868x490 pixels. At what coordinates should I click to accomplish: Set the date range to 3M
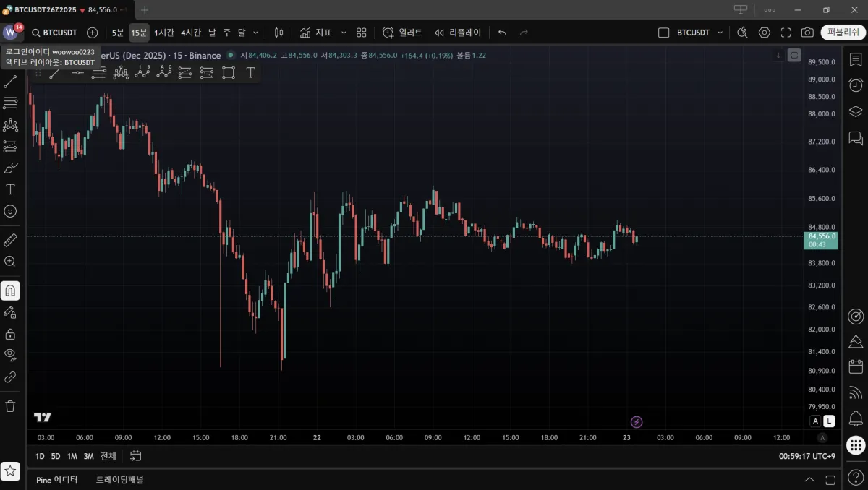click(x=88, y=456)
